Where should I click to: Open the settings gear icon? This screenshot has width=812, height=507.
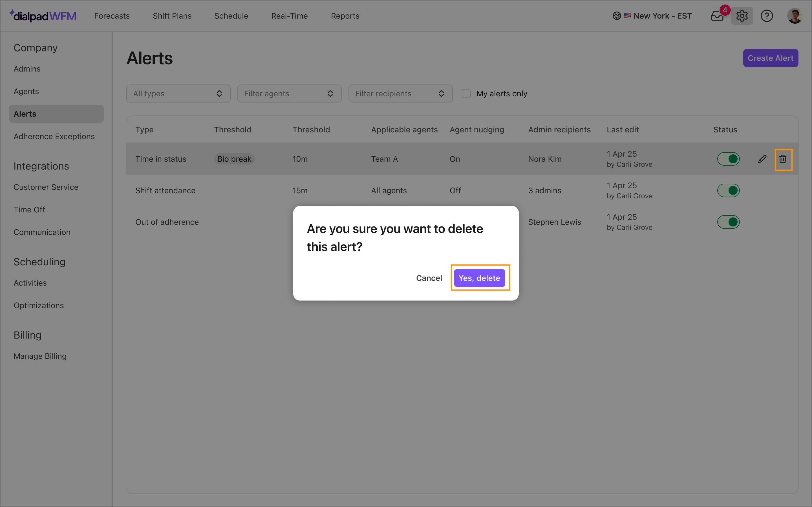click(742, 16)
